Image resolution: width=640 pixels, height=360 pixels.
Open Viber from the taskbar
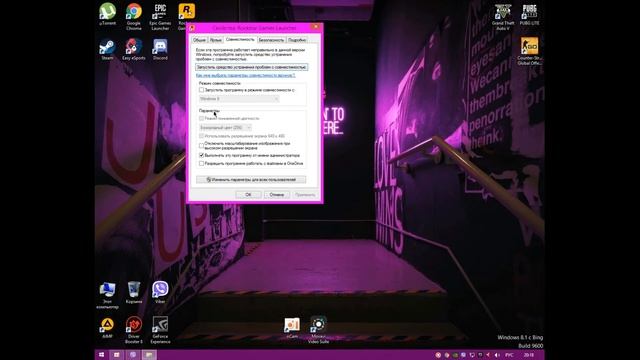133,355
